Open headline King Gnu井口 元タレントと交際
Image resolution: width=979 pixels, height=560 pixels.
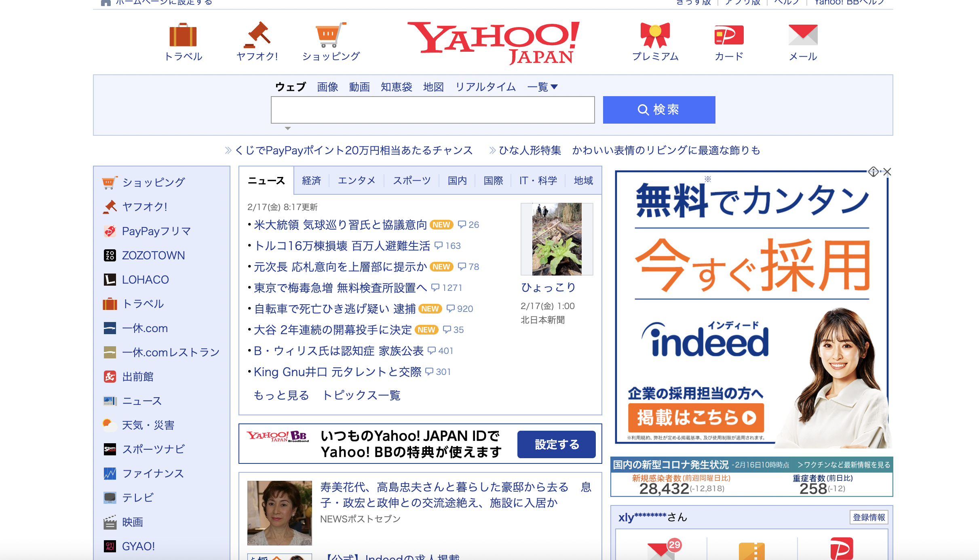338,372
